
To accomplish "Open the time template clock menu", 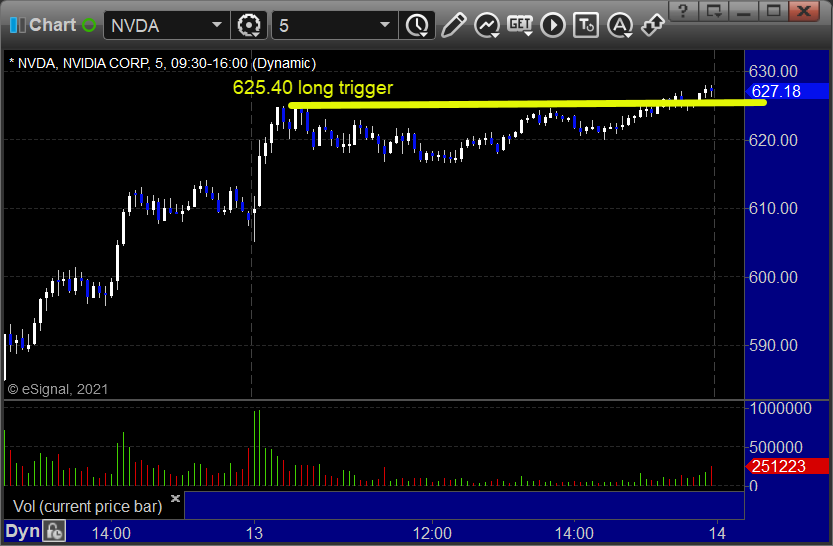I will [418, 25].
